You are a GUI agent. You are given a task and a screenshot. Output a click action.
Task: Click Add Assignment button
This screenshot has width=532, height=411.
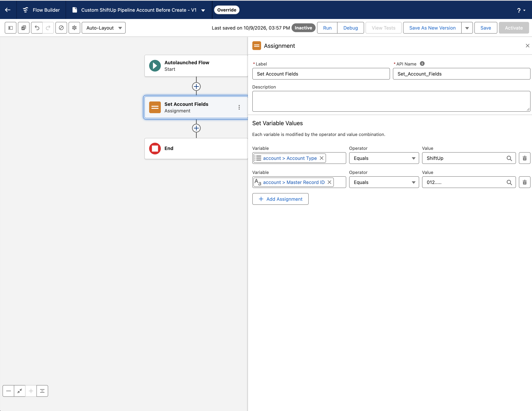click(280, 199)
